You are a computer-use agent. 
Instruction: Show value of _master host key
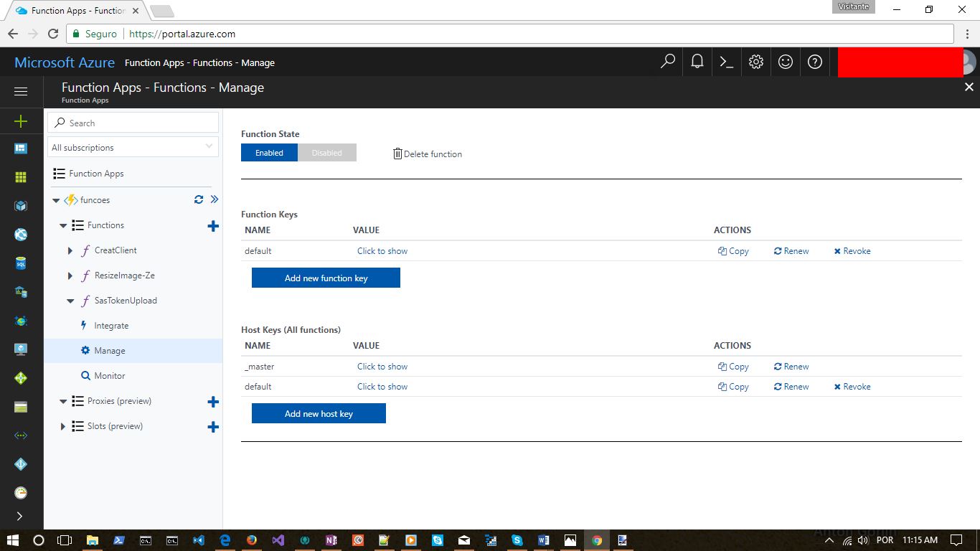[x=382, y=367]
